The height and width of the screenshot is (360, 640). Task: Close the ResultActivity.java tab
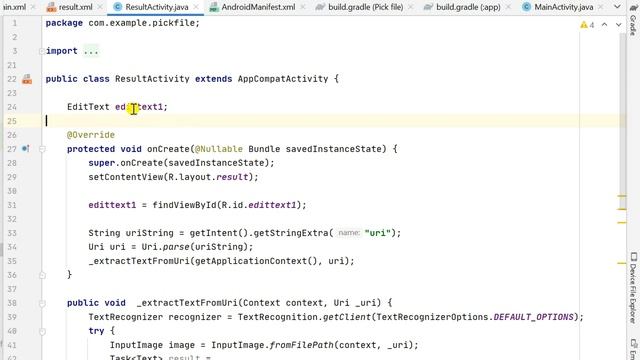coord(196,7)
